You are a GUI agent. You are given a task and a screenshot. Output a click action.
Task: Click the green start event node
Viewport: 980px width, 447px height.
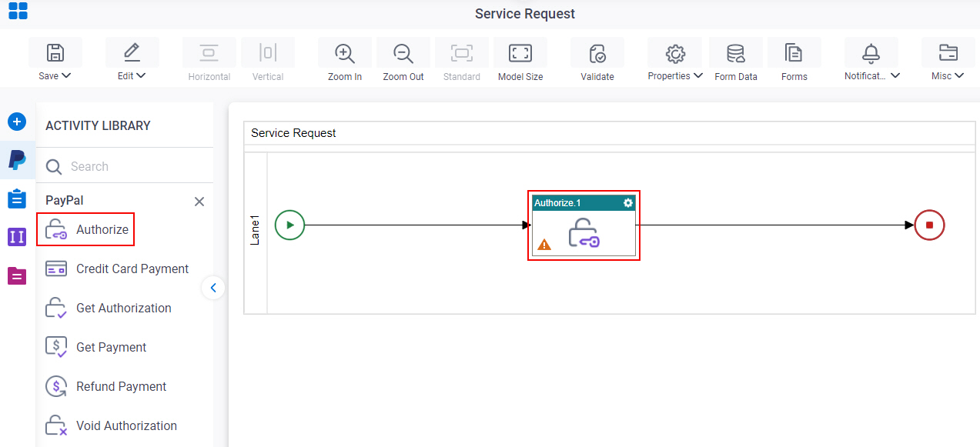[290, 225]
